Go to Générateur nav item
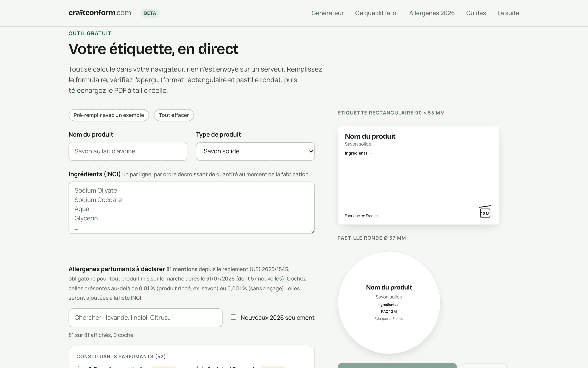This screenshot has height=368, width=588. pos(327,13)
